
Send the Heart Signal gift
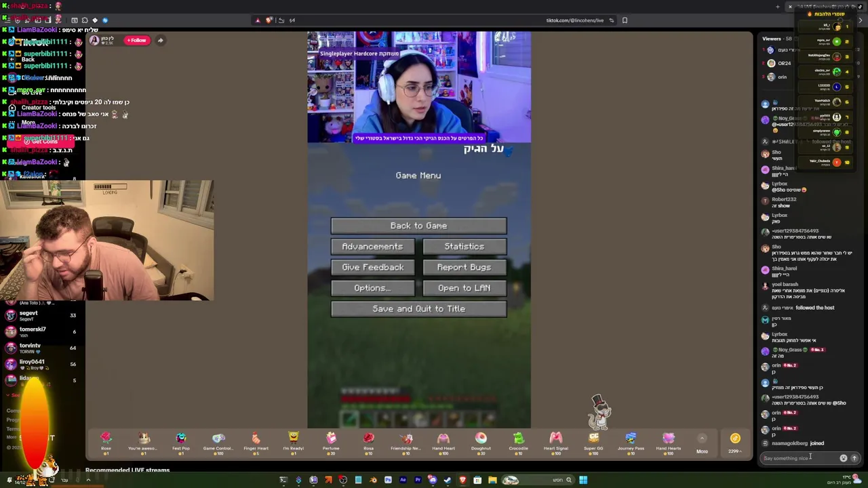(555, 442)
